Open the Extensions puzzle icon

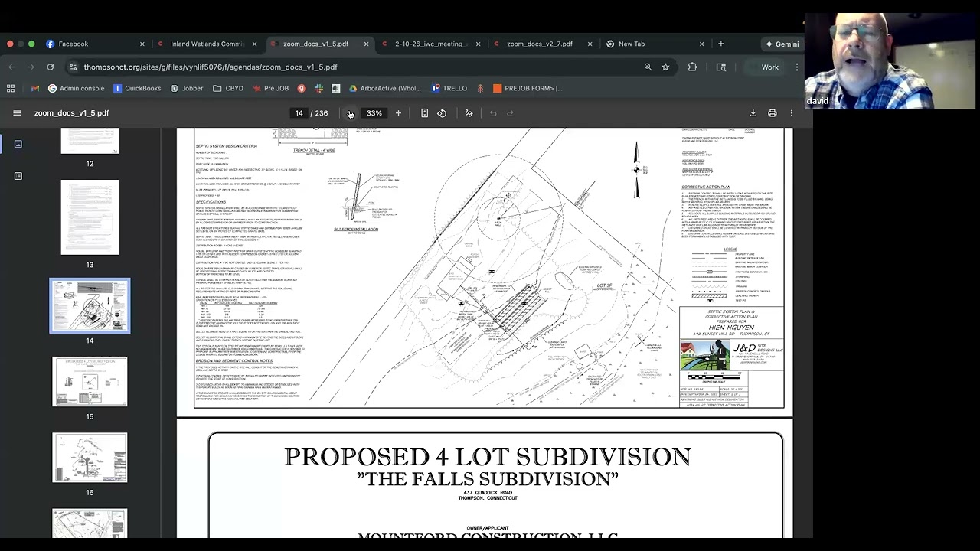[x=692, y=67]
